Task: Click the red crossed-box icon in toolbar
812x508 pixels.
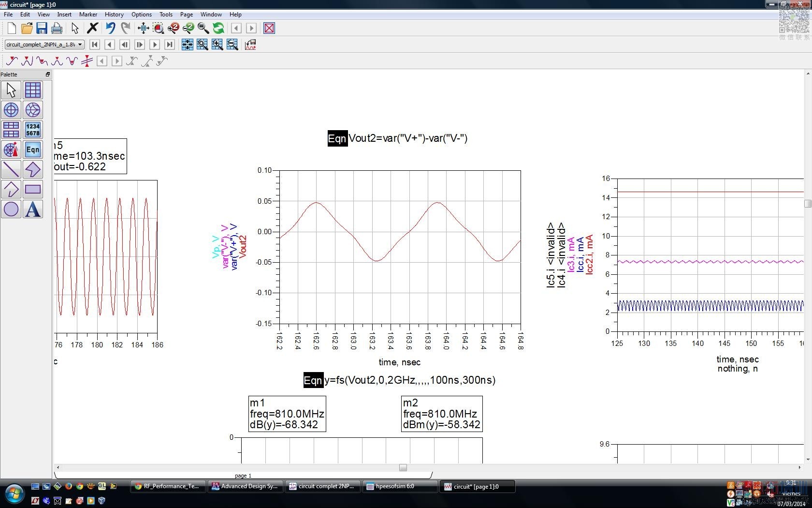Action: tap(269, 28)
